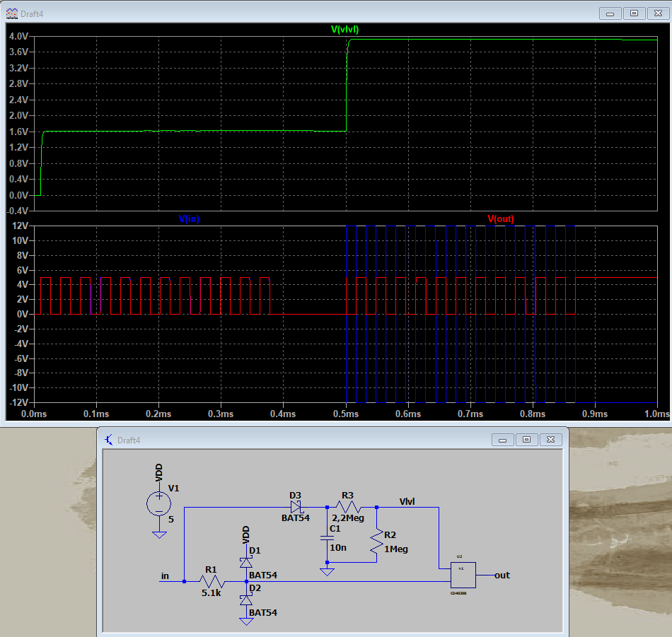Select the R2 resistor symbol
Screen dimensions: 672x637
(x=376, y=542)
